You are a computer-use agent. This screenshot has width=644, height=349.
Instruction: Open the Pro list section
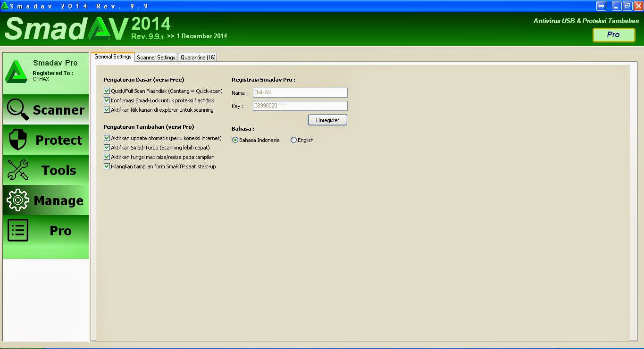click(46, 230)
